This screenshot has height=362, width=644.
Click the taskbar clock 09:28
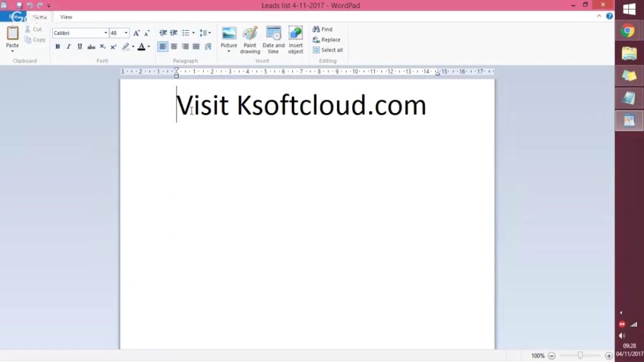630,346
